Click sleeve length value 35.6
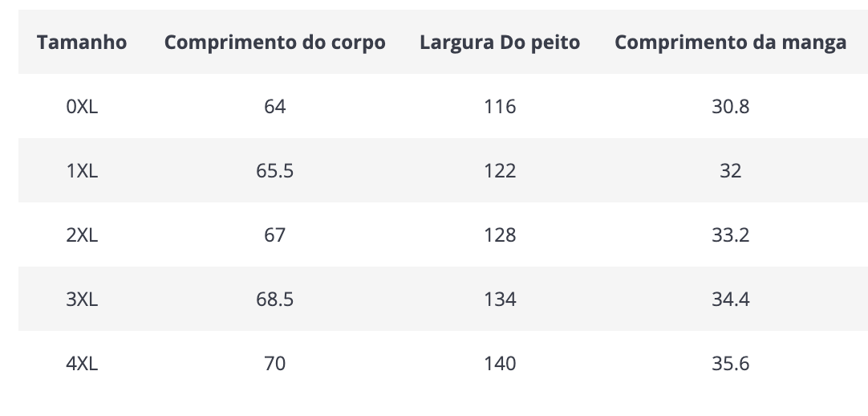The height and width of the screenshot is (416, 868). tap(730, 363)
